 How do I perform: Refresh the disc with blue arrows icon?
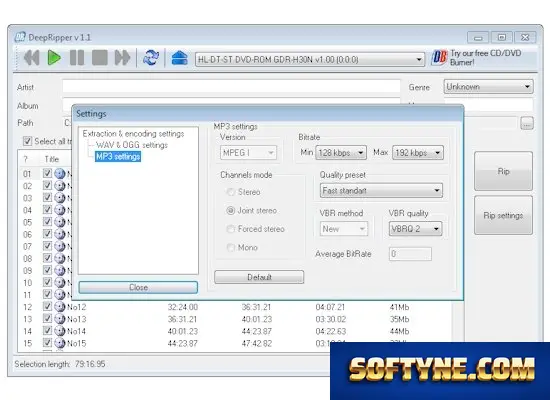[x=151, y=58]
